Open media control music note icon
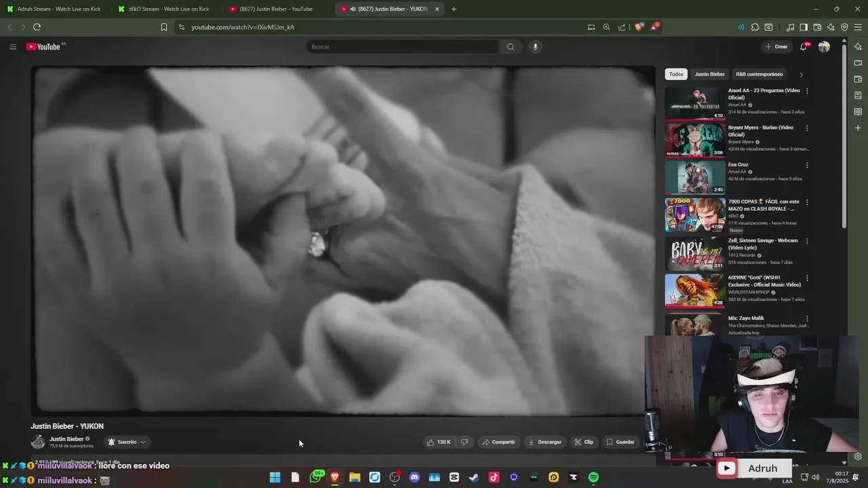868x488 pixels. pos(790,27)
